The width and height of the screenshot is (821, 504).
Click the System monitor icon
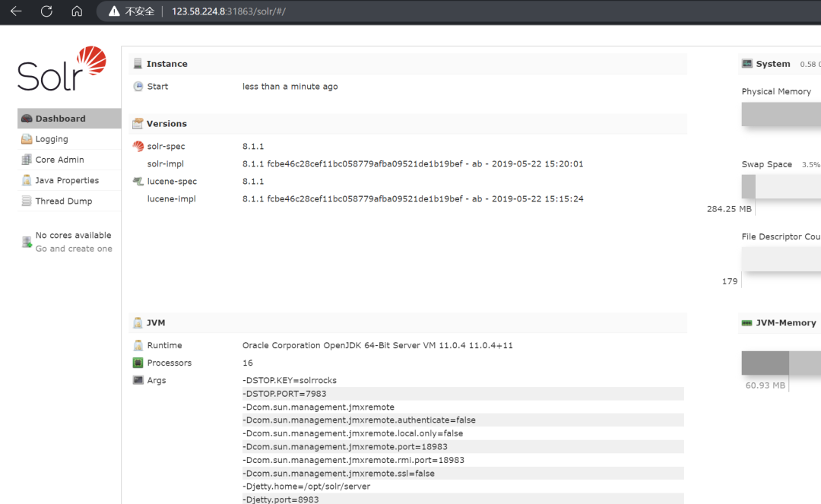pyautogui.click(x=747, y=64)
